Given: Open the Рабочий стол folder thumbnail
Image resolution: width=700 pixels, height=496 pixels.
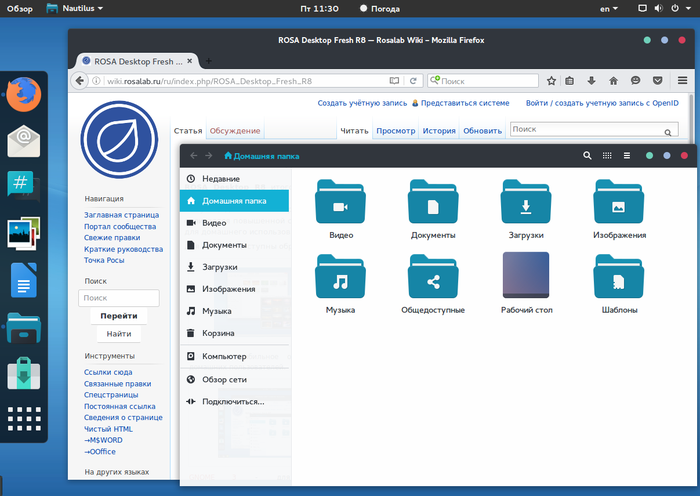Looking at the screenshot, I should 526,283.
